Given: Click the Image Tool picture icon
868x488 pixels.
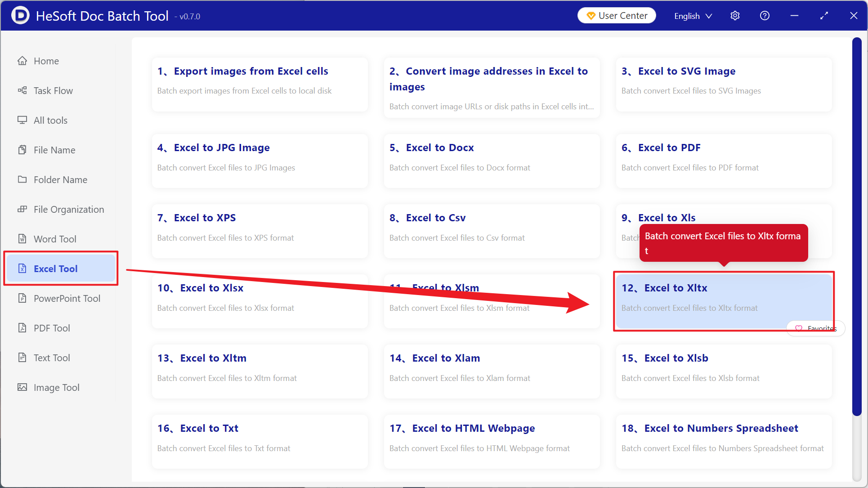Looking at the screenshot, I should click(22, 387).
